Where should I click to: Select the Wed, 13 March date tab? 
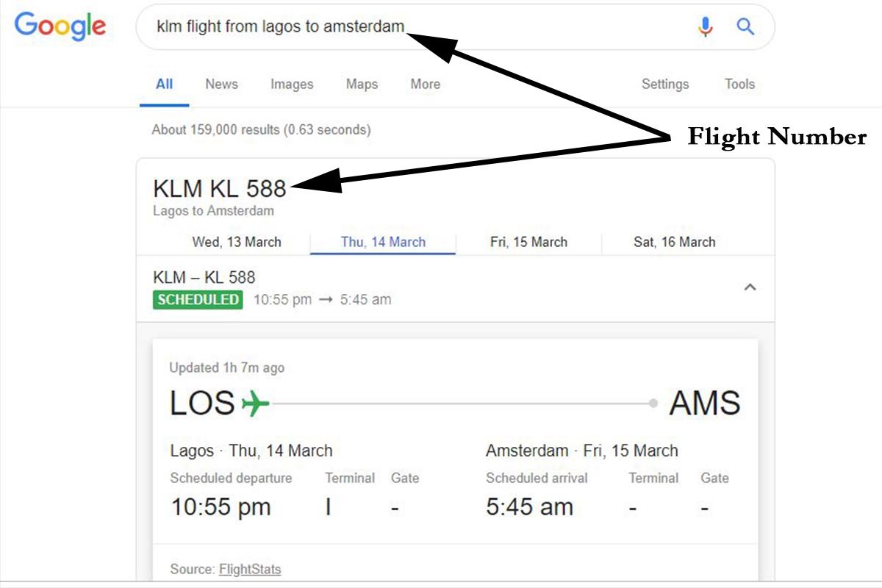coord(237,242)
